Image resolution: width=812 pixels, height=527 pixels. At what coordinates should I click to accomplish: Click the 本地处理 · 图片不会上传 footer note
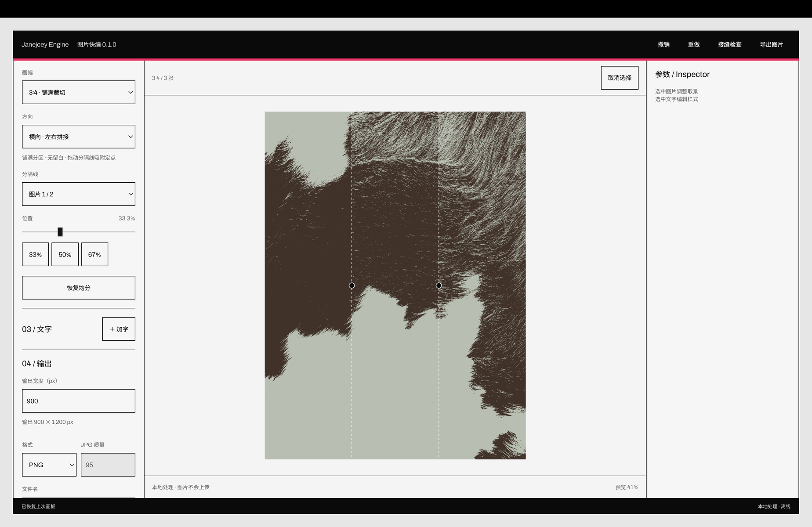(181, 487)
